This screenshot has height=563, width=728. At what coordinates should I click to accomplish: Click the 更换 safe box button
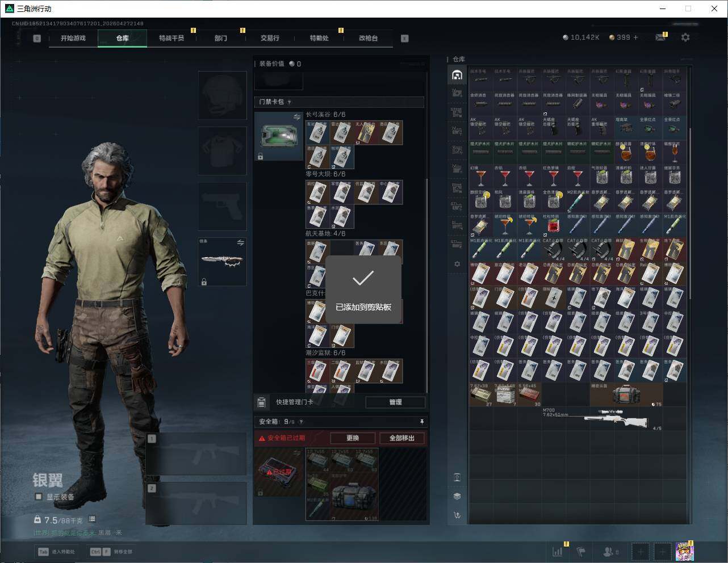point(353,438)
